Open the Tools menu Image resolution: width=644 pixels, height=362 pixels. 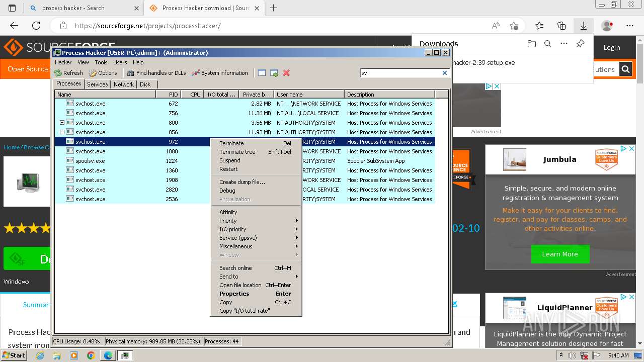pyautogui.click(x=101, y=62)
